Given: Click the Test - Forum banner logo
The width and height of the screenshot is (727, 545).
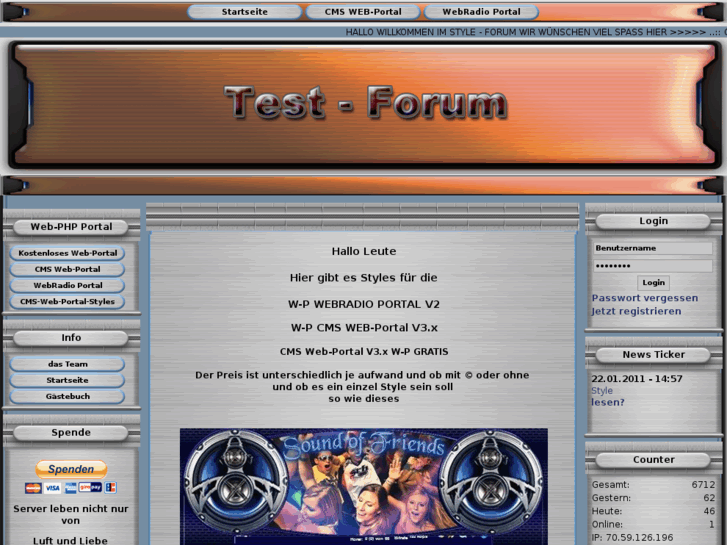Looking at the screenshot, I should pos(365,103).
